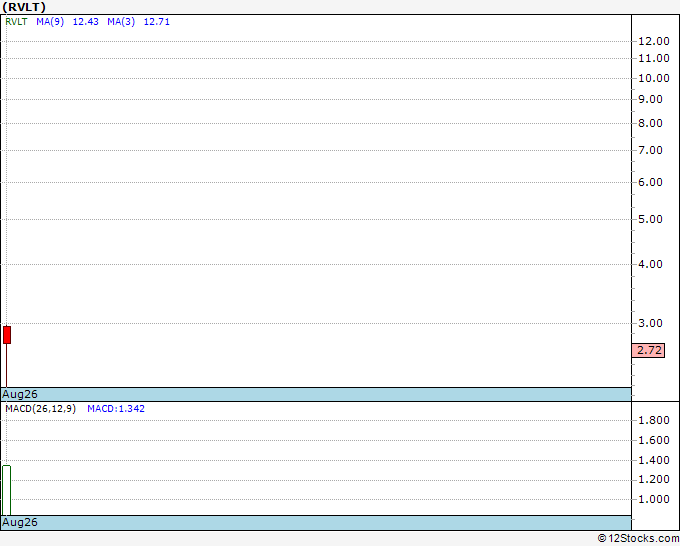This screenshot has width=680, height=546.
Task: Click the 6.00 price axis label
Action: [650, 182]
